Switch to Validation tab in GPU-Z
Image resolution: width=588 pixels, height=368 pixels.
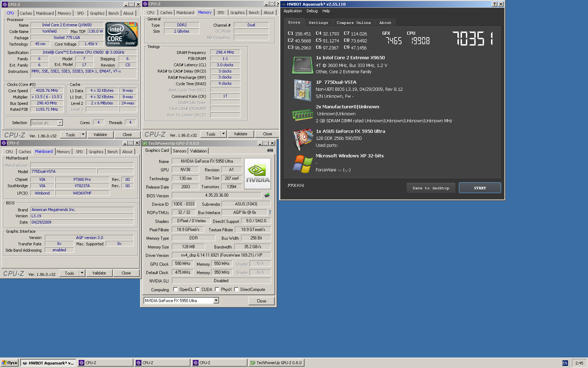(198, 151)
